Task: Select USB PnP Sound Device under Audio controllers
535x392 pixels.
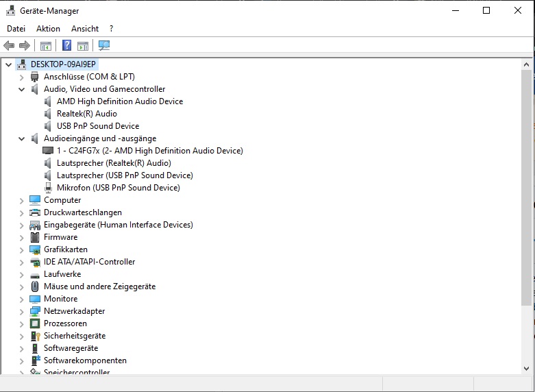Action: point(98,126)
